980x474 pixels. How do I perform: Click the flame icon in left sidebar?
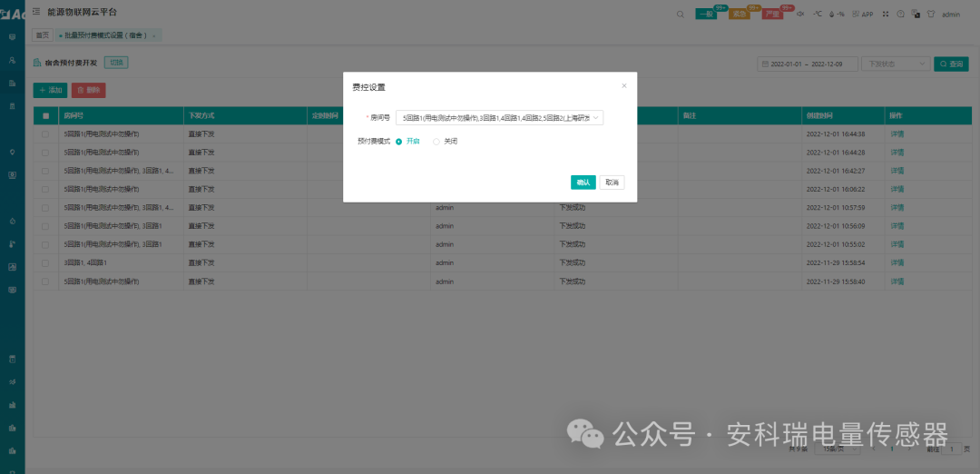12,222
